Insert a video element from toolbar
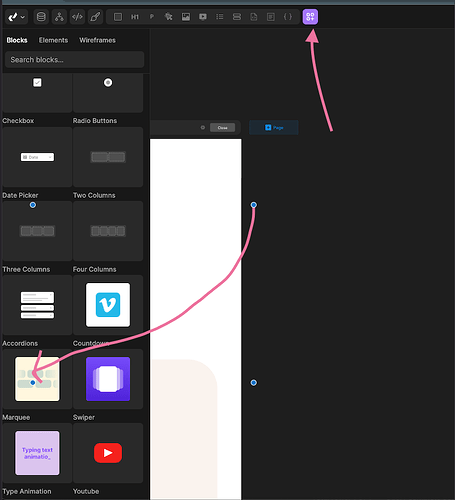 pos(203,17)
